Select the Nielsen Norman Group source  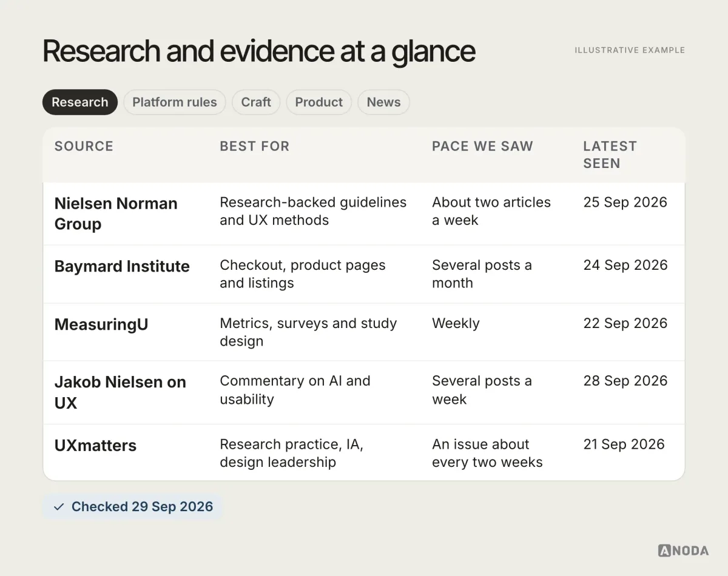[x=116, y=213]
